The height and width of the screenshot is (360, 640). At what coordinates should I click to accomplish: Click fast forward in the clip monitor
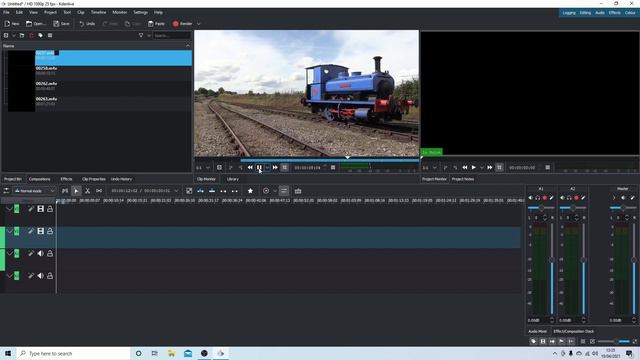[x=275, y=167]
